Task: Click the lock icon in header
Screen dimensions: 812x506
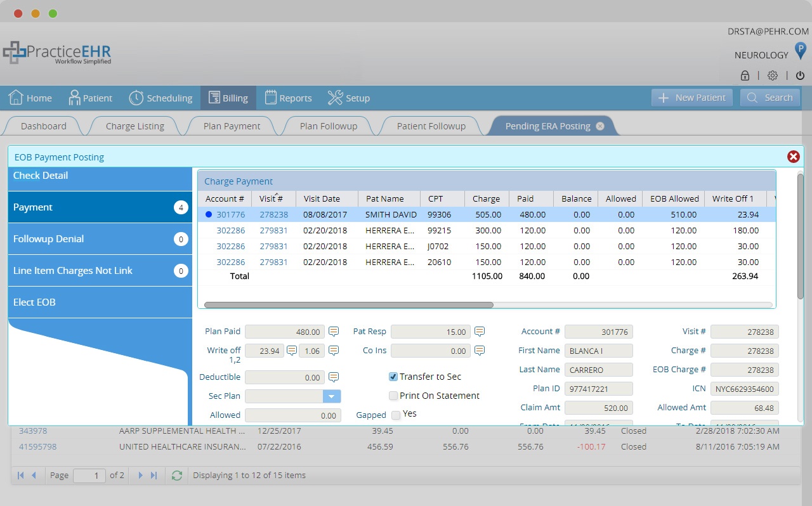Action: (x=745, y=75)
